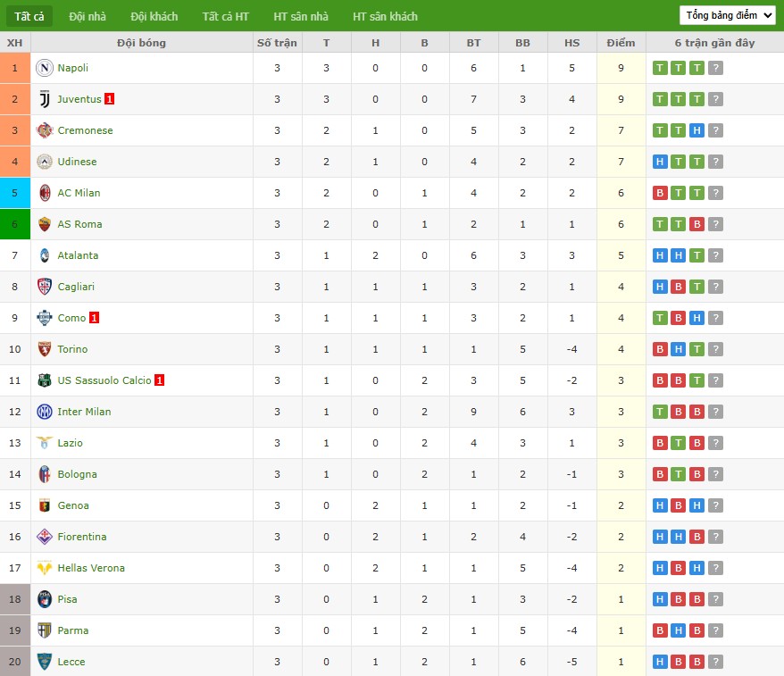Open the Tất cả HT tab
Viewport: 784px width, 676px height.
click(x=225, y=16)
